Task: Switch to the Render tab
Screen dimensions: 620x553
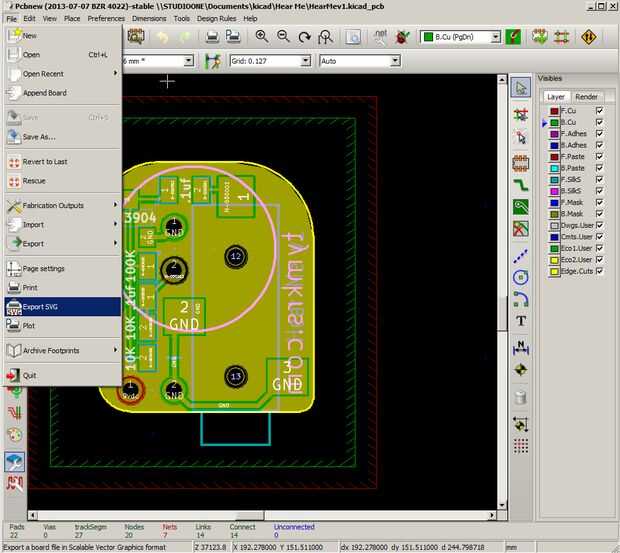Action: pos(587,96)
